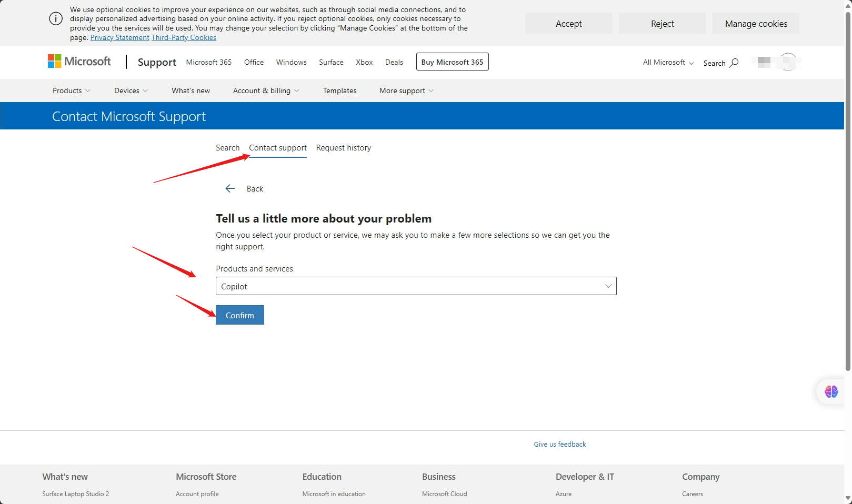The height and width of the screenshot is (504, 852).
Task: Open Microsoft in education footer link
Action: tap(334, 494)
